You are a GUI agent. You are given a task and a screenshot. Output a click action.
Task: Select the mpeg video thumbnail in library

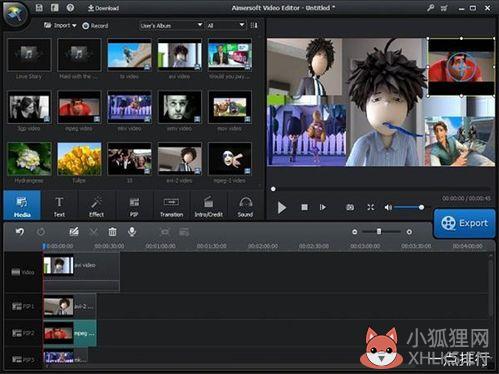tap(79, 107)
